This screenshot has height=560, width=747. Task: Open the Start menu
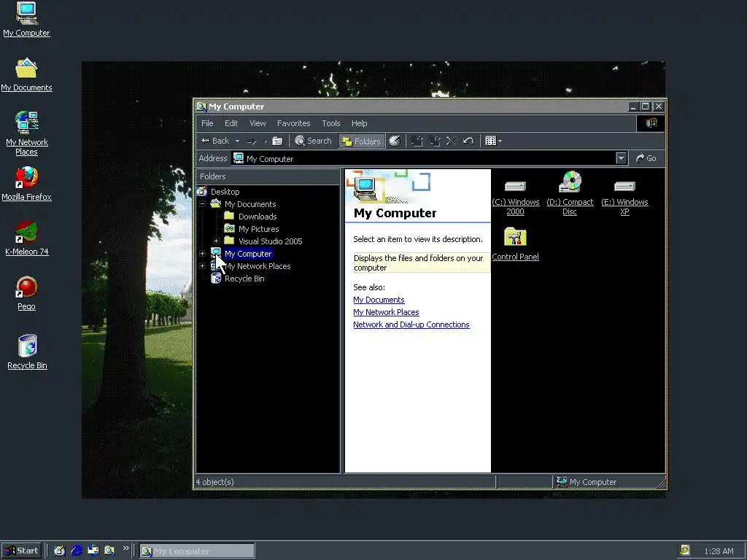[x=21, y=551]
